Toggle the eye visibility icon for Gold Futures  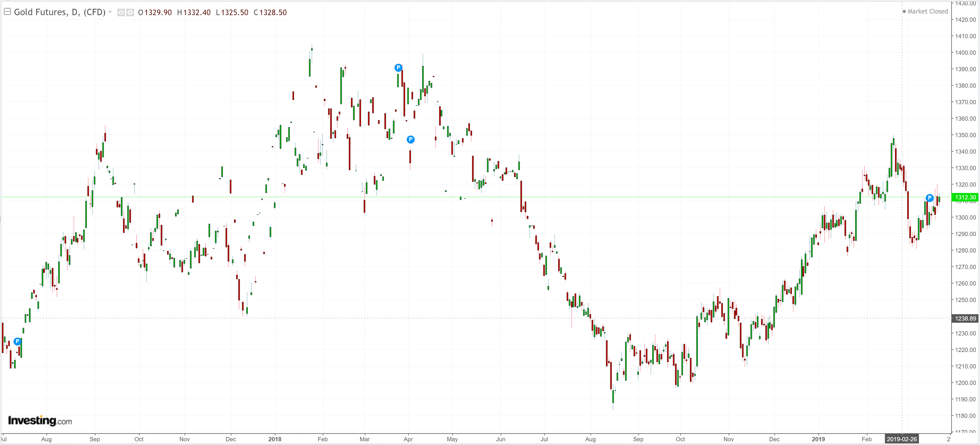[x=121, y=12]
